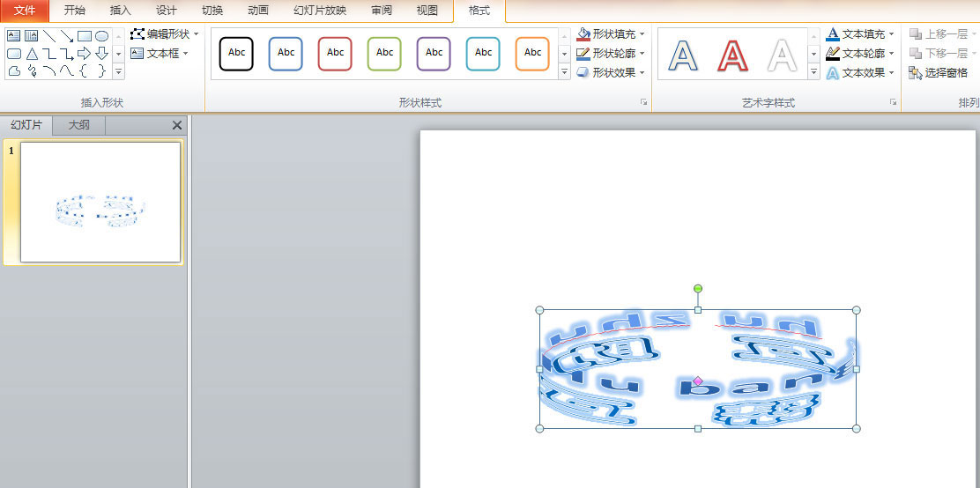980x488 pixels.
Task: Expand the shapes gallery more button
Action: point(118,73)
